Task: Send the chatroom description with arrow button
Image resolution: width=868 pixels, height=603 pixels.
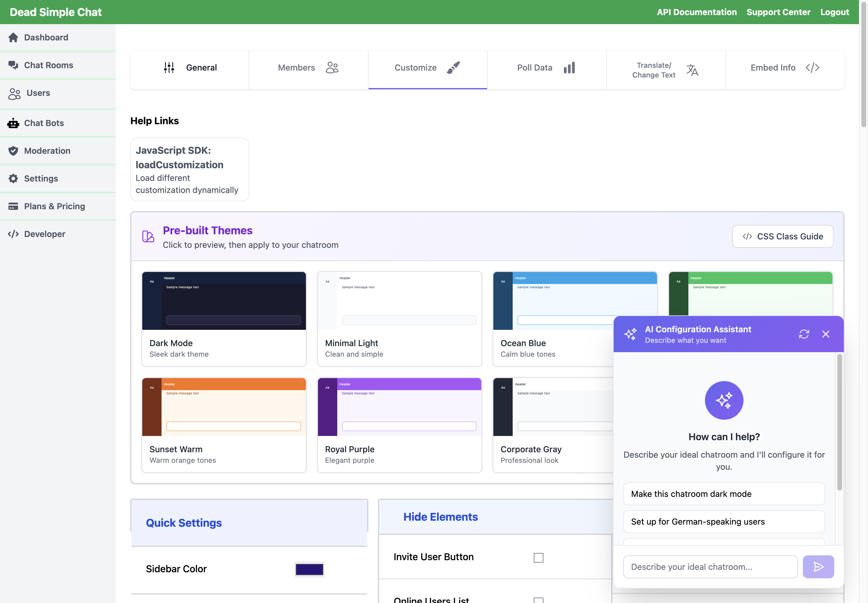Action: (x=818, y=566)
